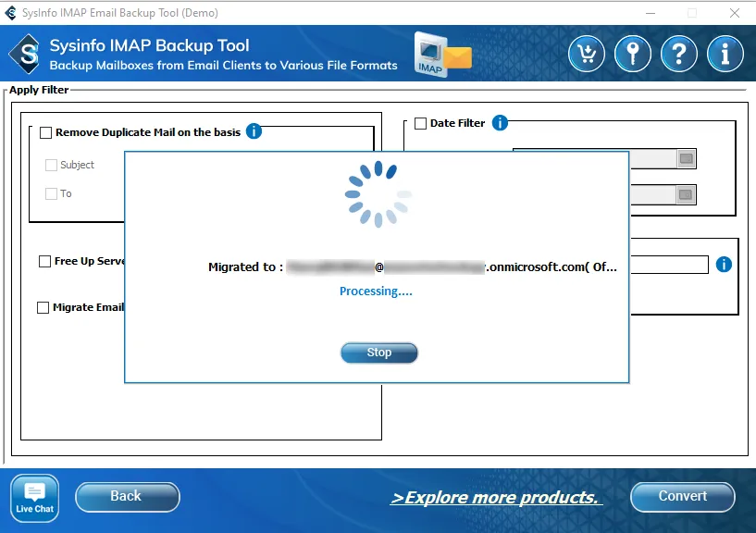
Task: Open the second date picker calendar button
Action: point(686,195)
